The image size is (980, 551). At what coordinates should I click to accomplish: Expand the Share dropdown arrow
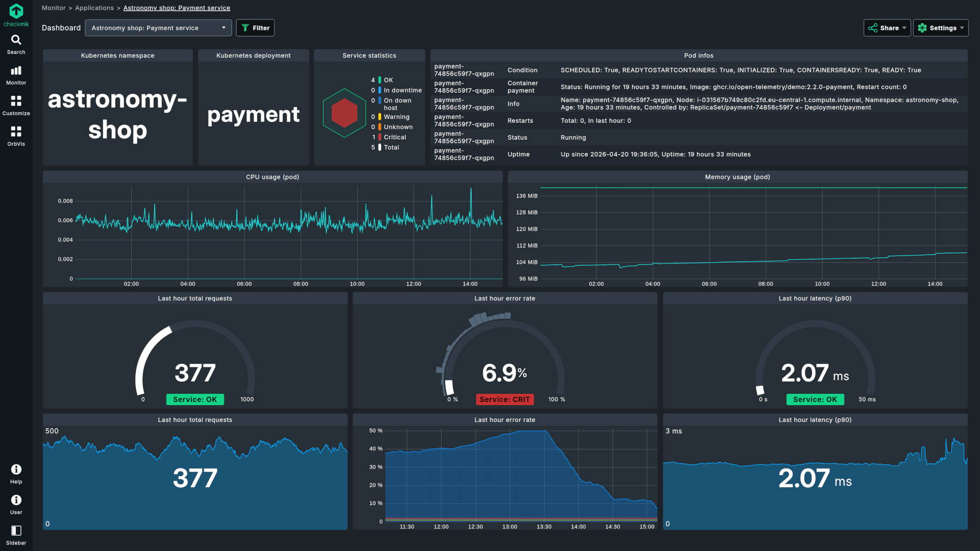pyautogui.click(x=904, y=28)
